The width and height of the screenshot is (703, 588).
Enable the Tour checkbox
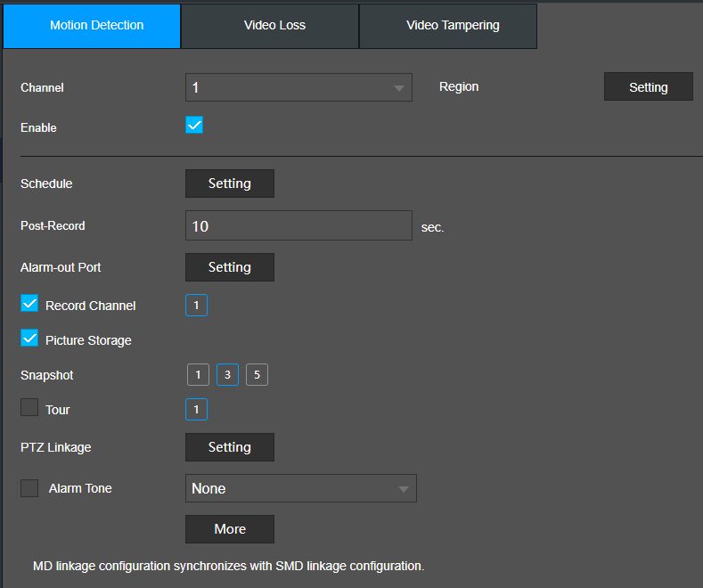coord(29,407)
